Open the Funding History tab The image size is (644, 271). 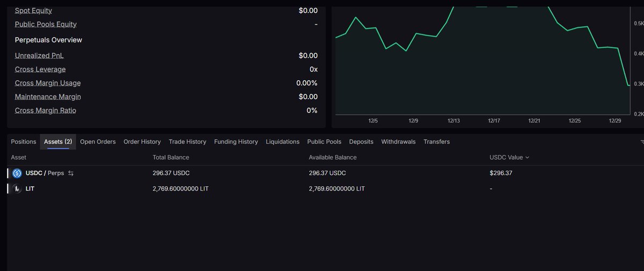pyautogui.click(x=236, y=142)
